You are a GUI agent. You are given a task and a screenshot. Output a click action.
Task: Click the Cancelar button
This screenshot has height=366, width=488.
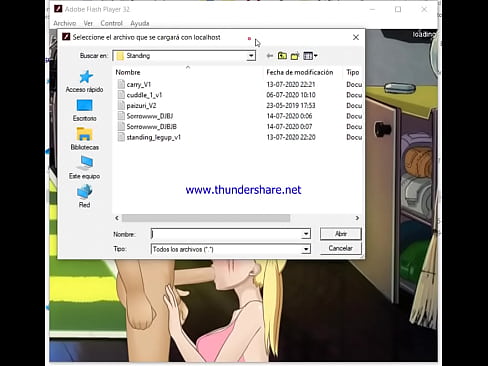coord(341,248)
